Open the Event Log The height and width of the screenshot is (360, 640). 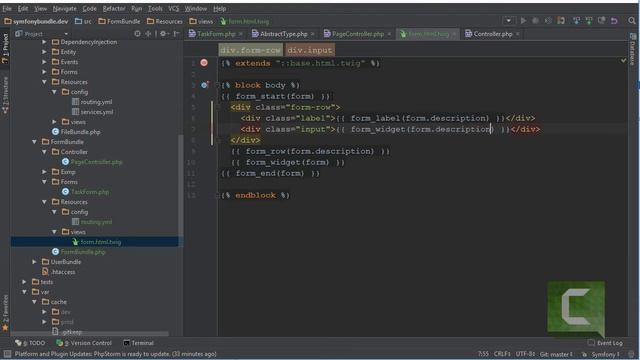coord(605,343)
